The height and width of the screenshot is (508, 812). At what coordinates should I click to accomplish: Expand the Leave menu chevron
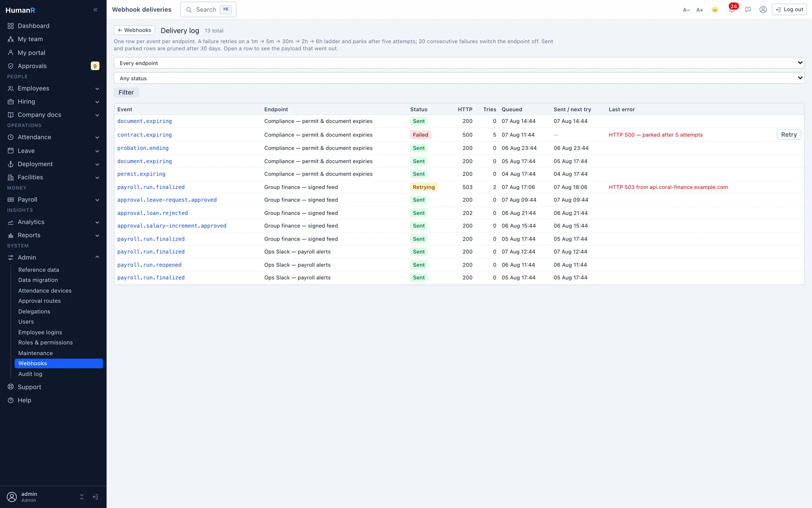click(x=97, y=151)
